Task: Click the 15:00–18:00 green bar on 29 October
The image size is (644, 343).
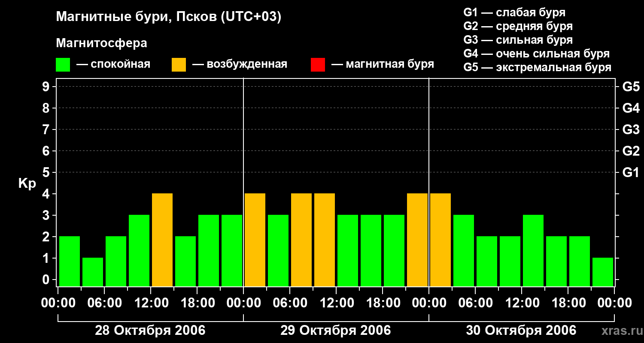Action: [371, 250]
